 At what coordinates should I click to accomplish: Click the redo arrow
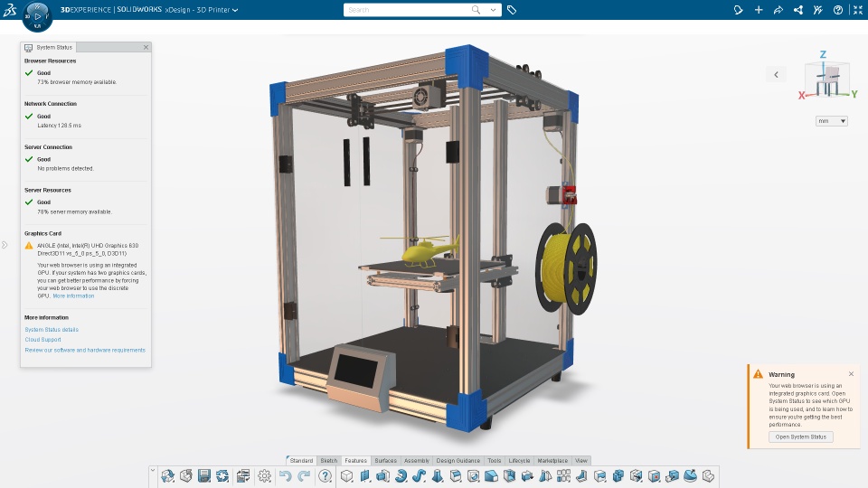304,476
